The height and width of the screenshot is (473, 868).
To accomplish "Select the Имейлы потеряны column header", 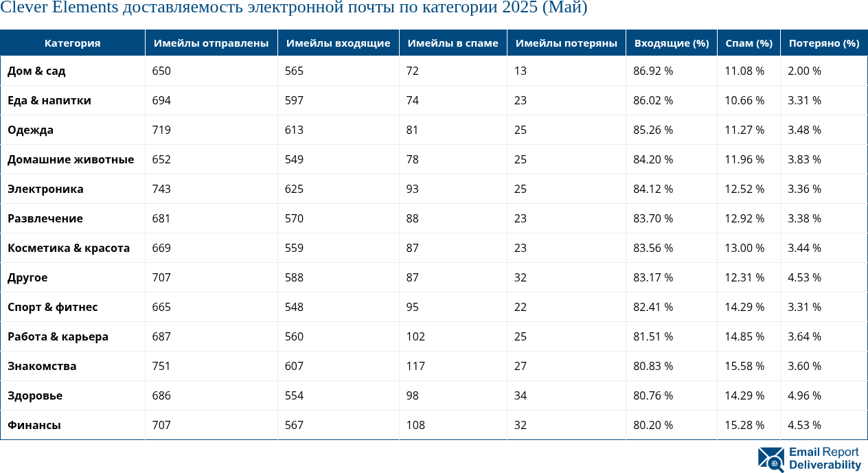I will tap(566, 43).
